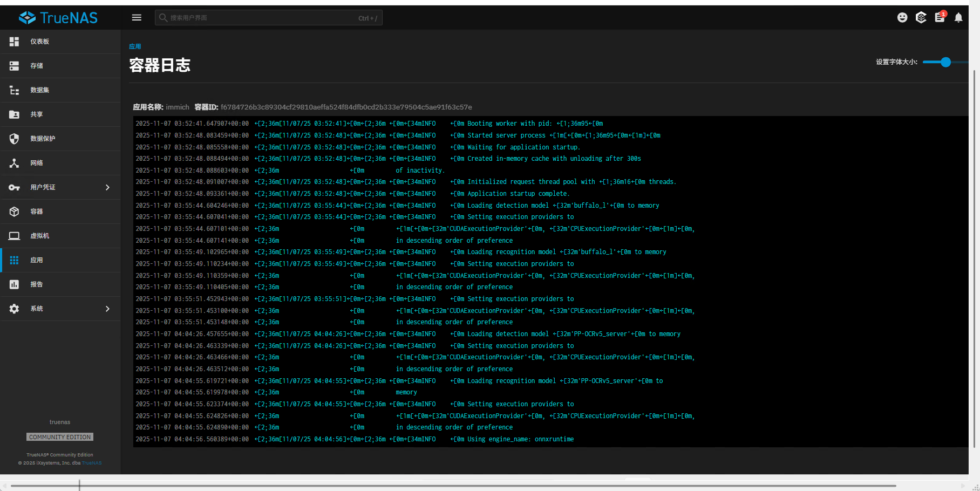Open 容器 menu item
The height and width of the screenshot is (491, 980).
(x=60, y=212)
